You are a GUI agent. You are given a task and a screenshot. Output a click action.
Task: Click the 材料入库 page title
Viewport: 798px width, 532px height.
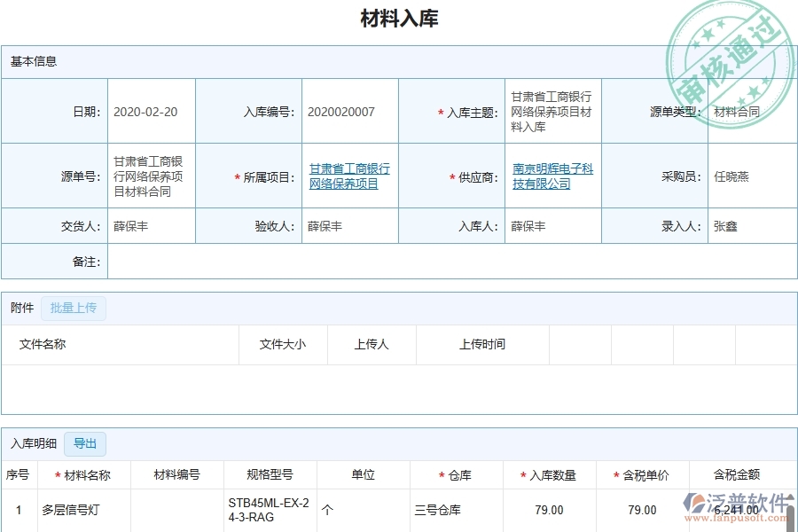[x=399, y=17]
